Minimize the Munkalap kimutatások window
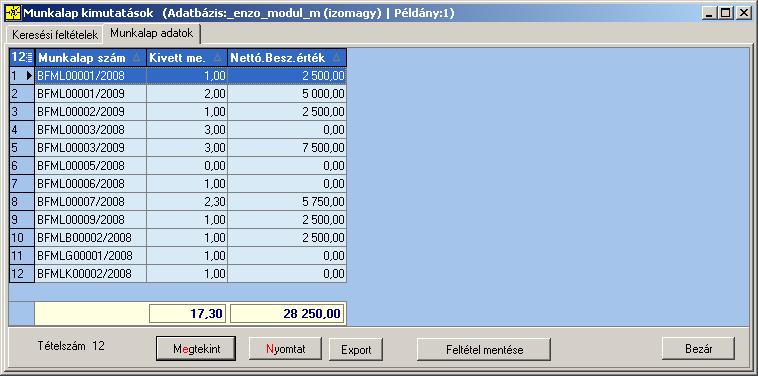 pyautogui.click(x=710, y=14)
